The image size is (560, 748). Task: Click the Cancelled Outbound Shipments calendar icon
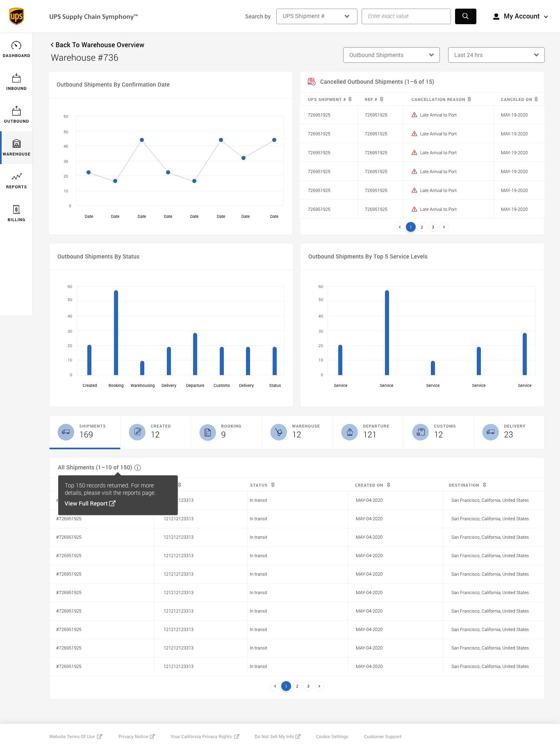[312, 82]
